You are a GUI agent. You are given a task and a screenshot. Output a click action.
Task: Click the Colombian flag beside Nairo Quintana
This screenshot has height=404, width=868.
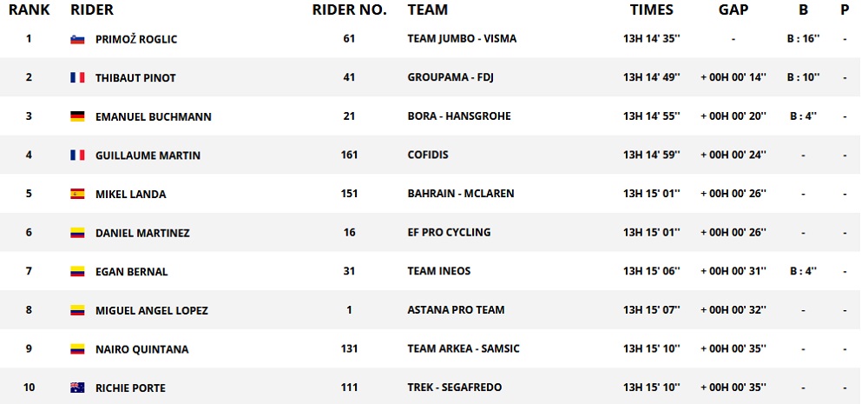pyautogui.click(x=77, y=349)
